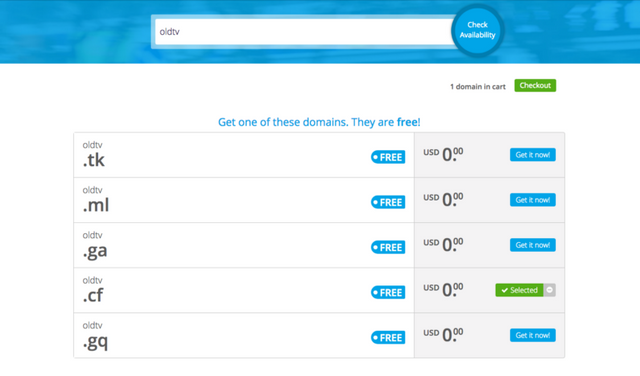The height and width of the screenshot is (376, 640).
Task: Click the FREE tag on .cf row
Action: tap(388, 293)
